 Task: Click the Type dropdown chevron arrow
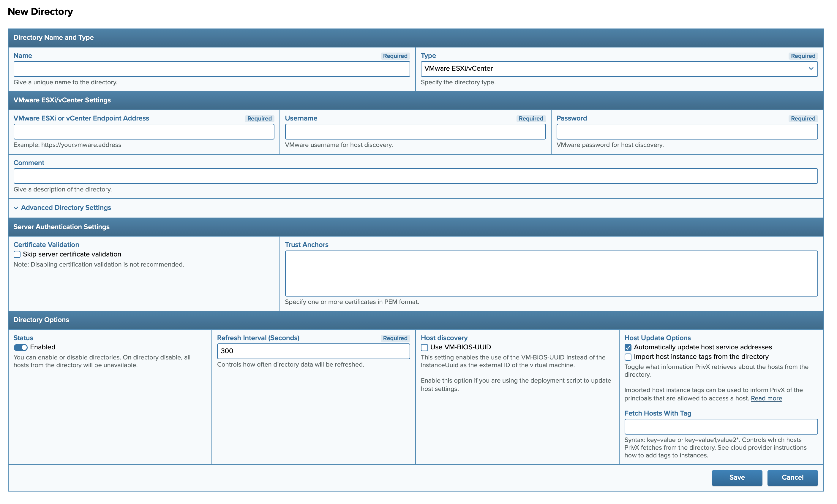pos(811,69)
